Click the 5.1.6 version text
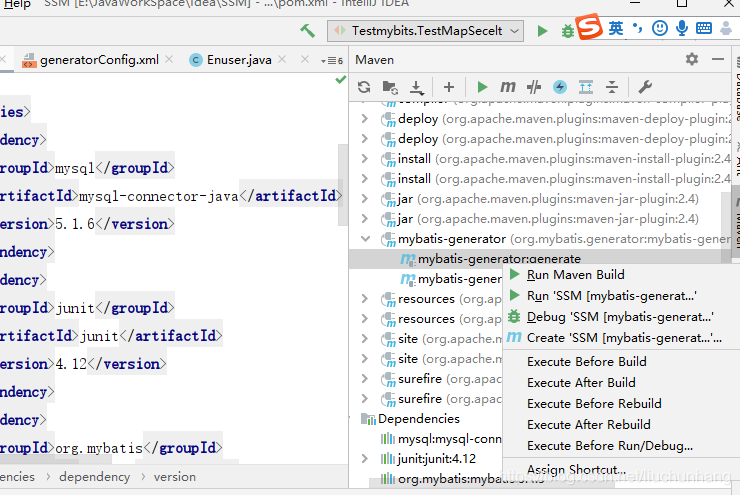The width and height of the screenshot is (740, 495). [75, 224]
